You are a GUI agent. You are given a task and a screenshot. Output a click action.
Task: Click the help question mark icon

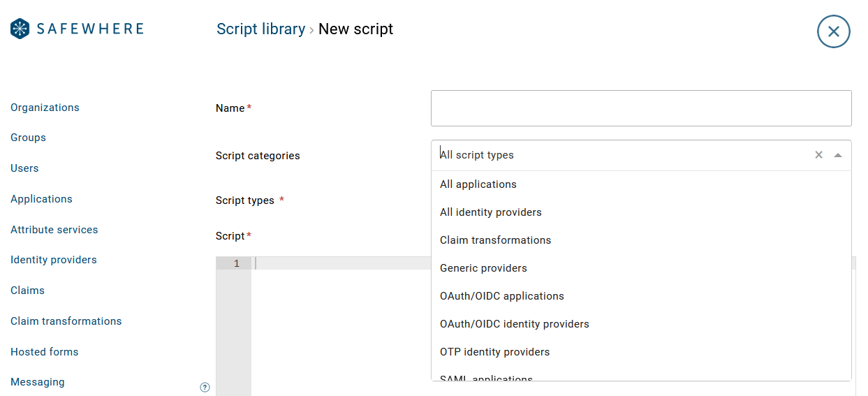coord(205,387)
